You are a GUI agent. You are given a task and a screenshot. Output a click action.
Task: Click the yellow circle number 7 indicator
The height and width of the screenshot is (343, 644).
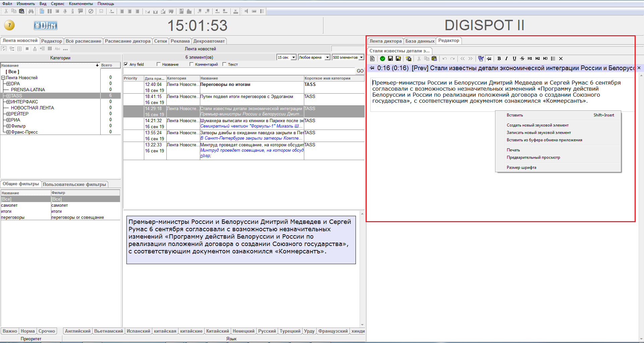tap(9, 25)
